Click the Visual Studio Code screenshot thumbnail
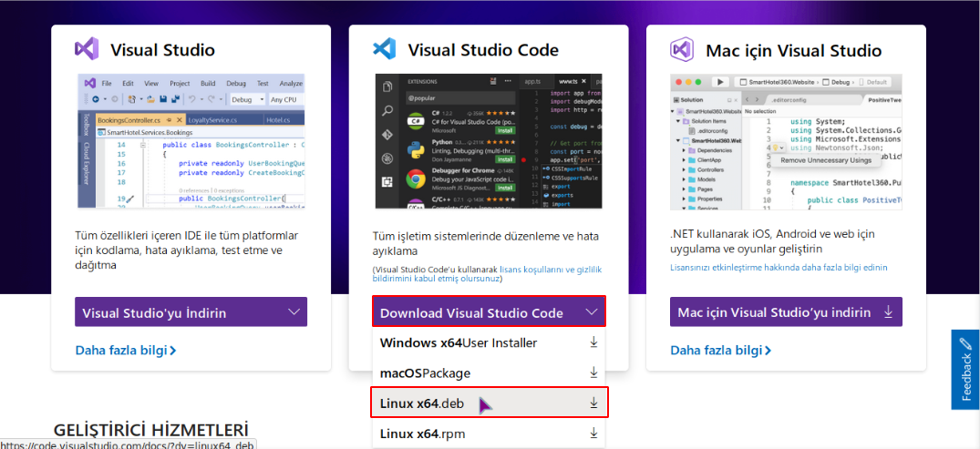The image size is (980, 449). pyautogui.click(x=489, y=141)
